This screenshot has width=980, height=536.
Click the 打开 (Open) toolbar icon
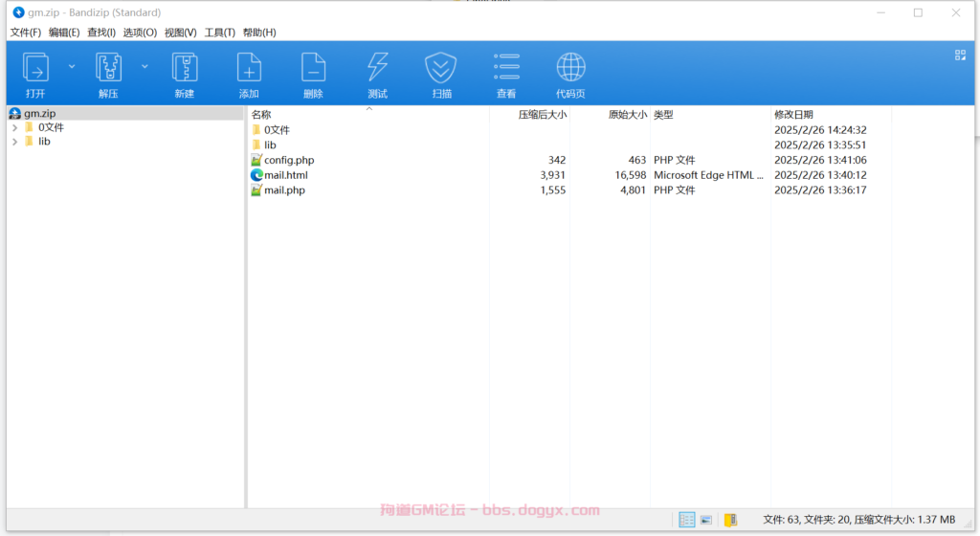(x=35, y=68)
